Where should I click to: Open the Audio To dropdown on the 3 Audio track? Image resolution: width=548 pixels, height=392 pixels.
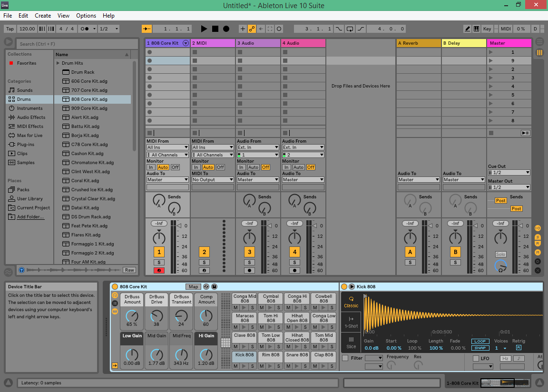[258, 179]
